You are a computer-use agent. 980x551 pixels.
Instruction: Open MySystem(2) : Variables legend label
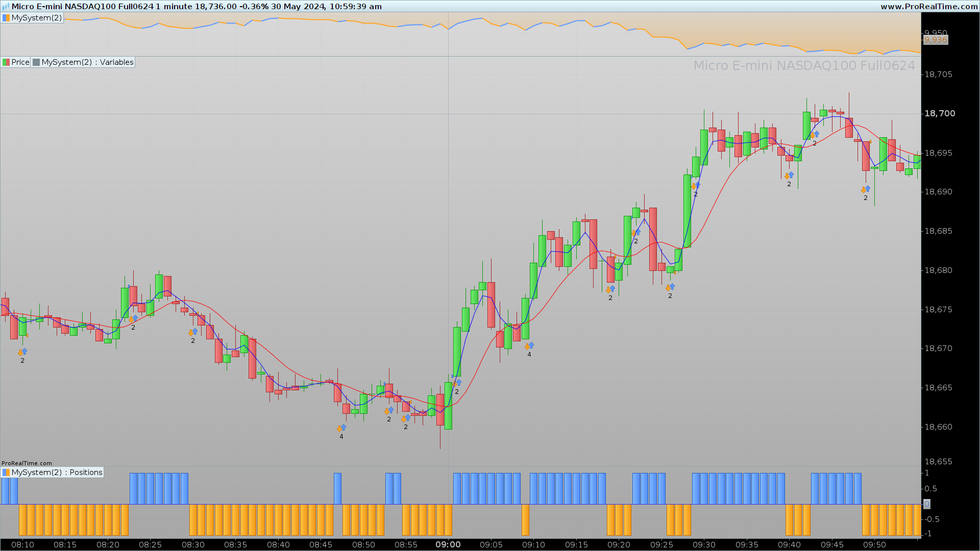tap(87, 62)
